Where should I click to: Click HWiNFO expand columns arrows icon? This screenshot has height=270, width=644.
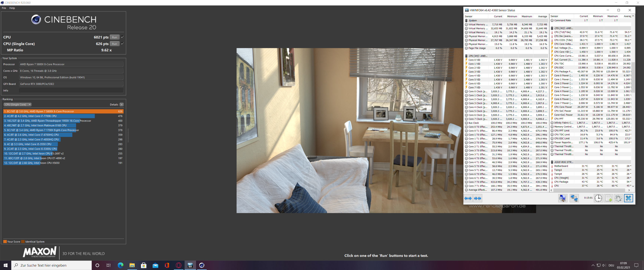(468, 198)
